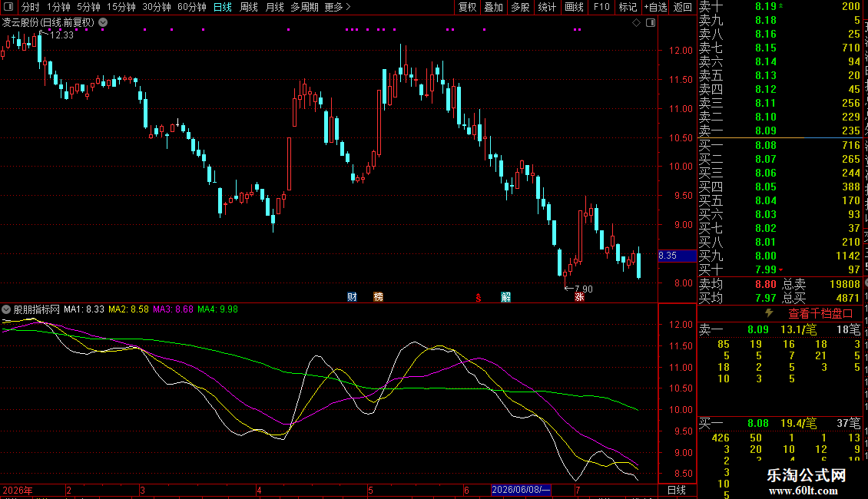Screen dimensions: 868x499
Task: Select the 卖五 8.13 order book row
Action: 780,76
